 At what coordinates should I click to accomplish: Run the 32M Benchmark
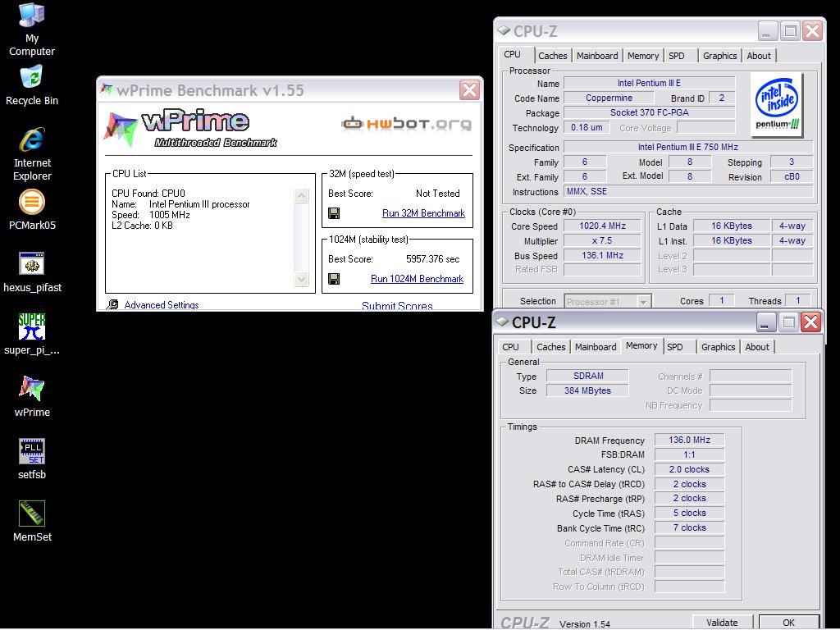423,213
